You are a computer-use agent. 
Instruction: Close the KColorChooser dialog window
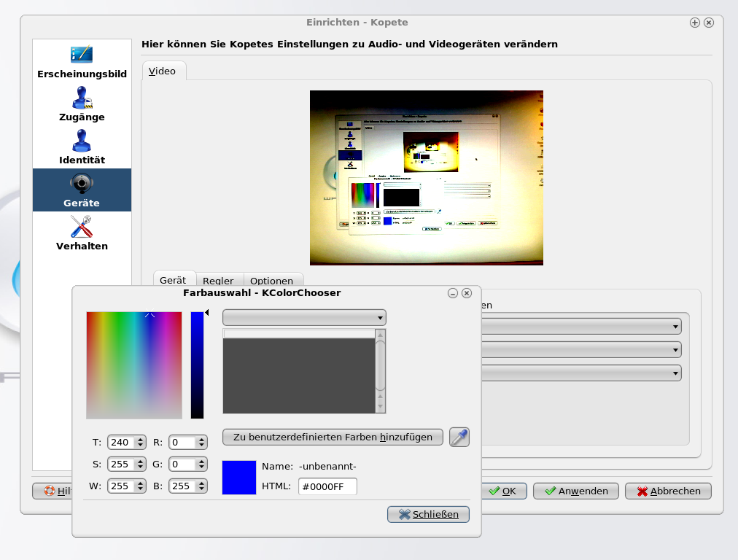[x=467, y=293]
